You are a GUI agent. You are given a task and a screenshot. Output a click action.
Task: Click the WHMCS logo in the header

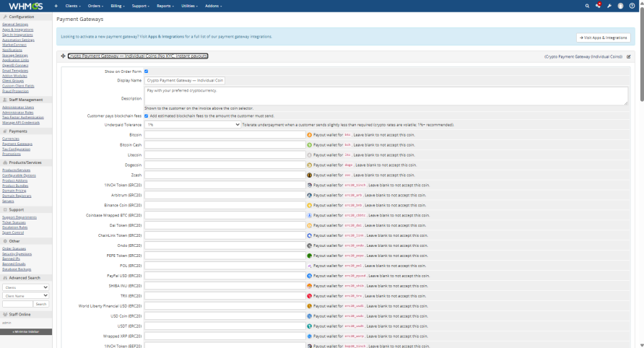point(26,6)
